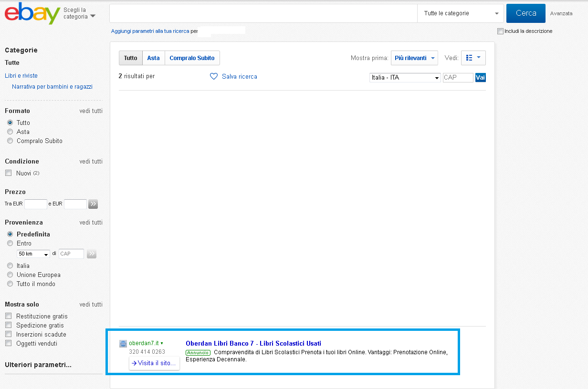The height and width of the screenshot is (389, 588).
Task: Select the Asta format radio button
Action: [10, 132]
